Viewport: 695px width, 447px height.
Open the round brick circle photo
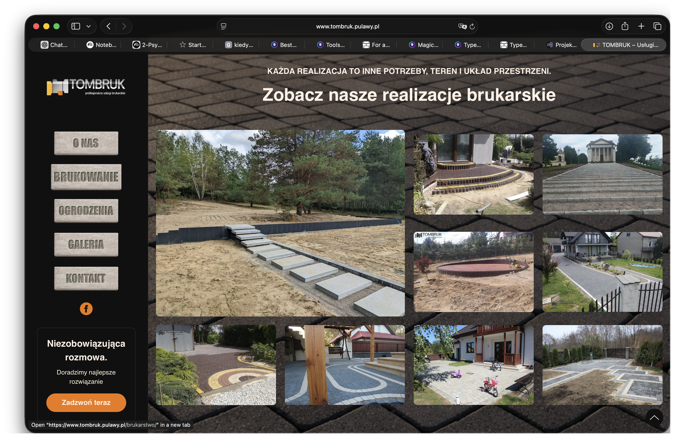473,272
